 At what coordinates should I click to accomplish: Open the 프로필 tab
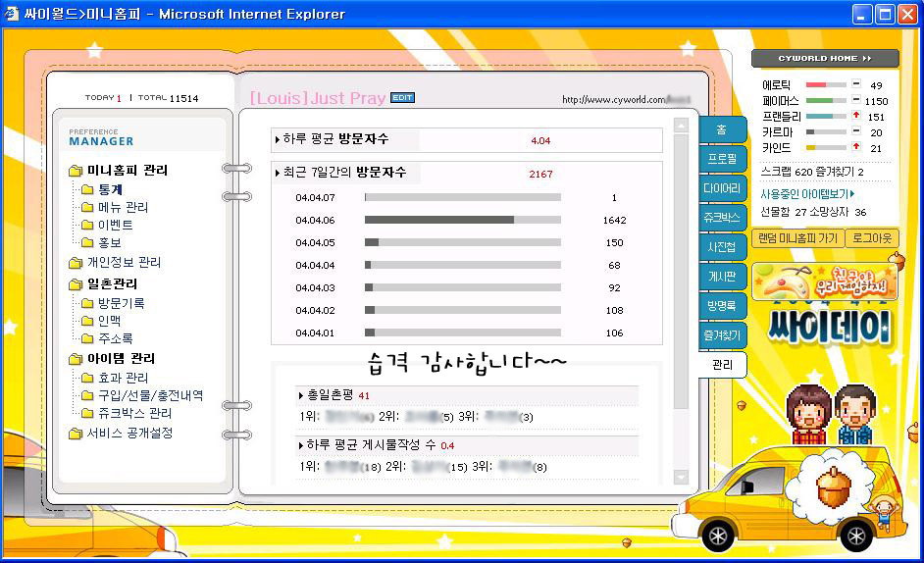coord(723,159)
